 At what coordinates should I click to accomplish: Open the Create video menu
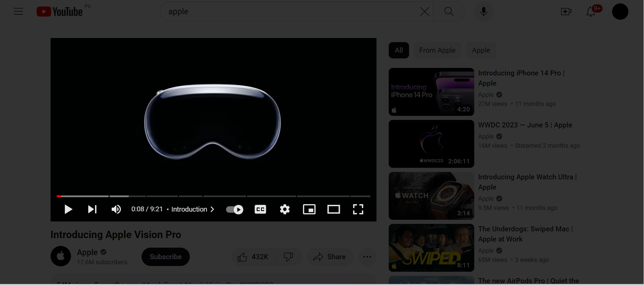click(566, 12)
